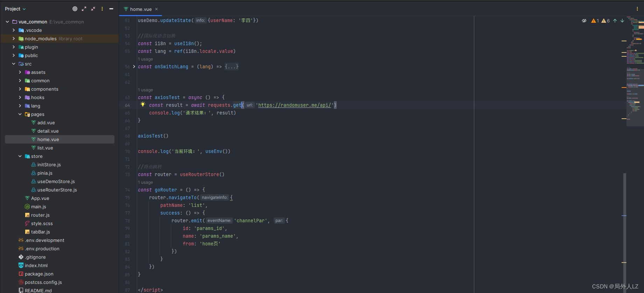Expand the lang folder

coord(20,106)
